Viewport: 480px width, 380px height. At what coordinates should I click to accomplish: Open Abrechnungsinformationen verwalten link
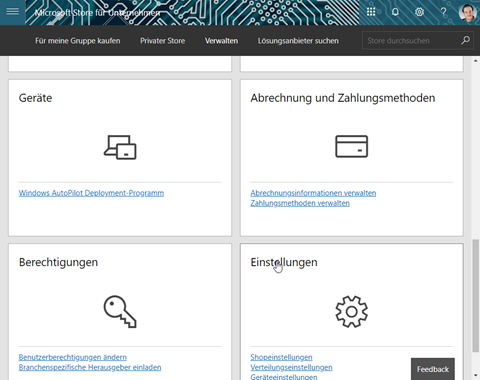pos(313,193)
